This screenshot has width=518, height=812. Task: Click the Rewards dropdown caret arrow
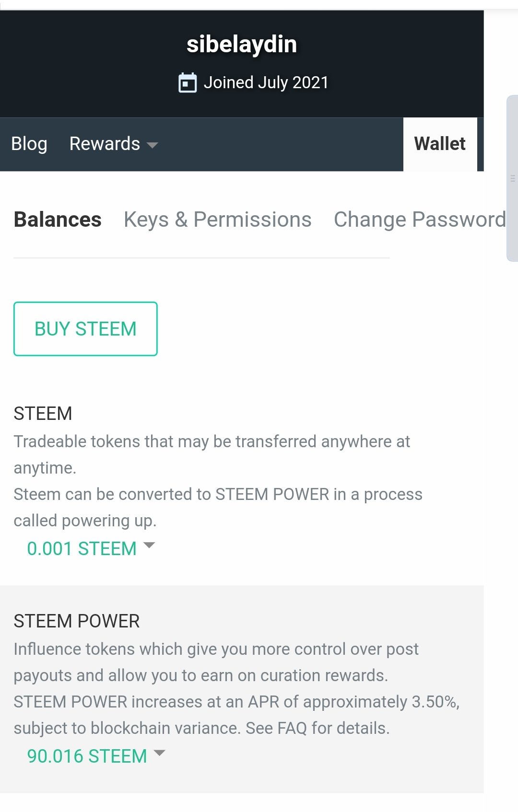coord(152,145)
